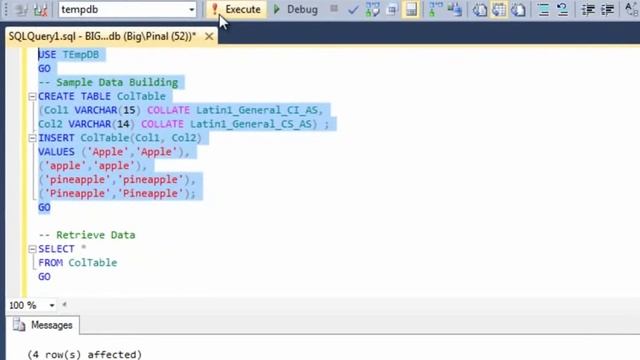The height and width of the screenshot is (360, 640).
Task: Click the Parse checkmark icon
Action: tap(353, 10)
